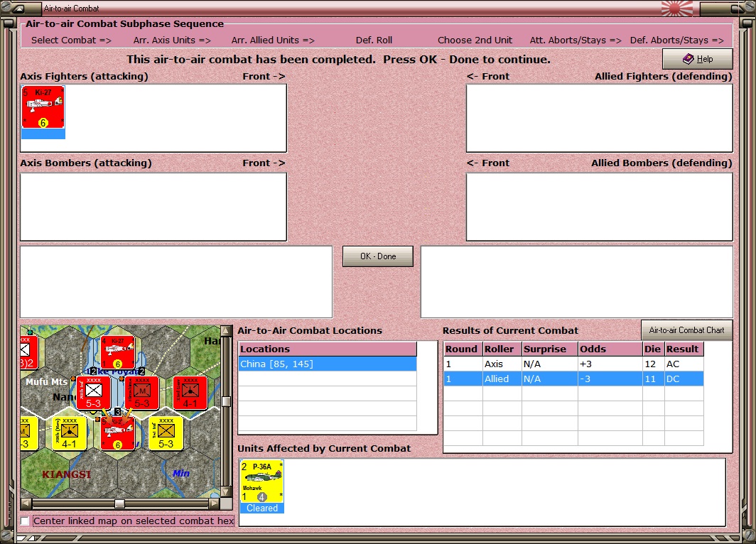756x544 pixels.
Task: Click the map vertical scrollbar up arrow
Action: click(x=226, y=330)
